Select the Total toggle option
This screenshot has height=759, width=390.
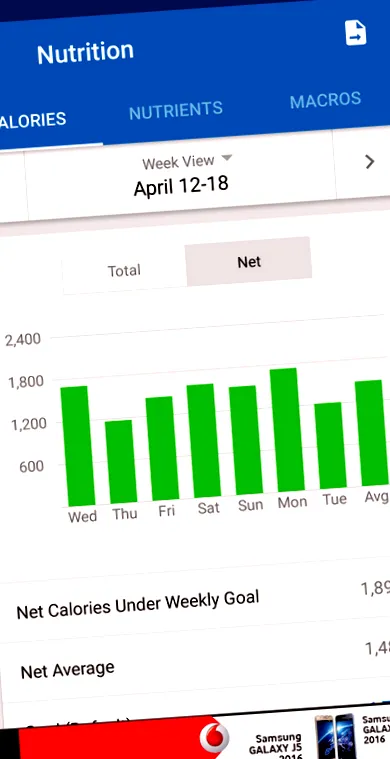[x=124, y=270]
